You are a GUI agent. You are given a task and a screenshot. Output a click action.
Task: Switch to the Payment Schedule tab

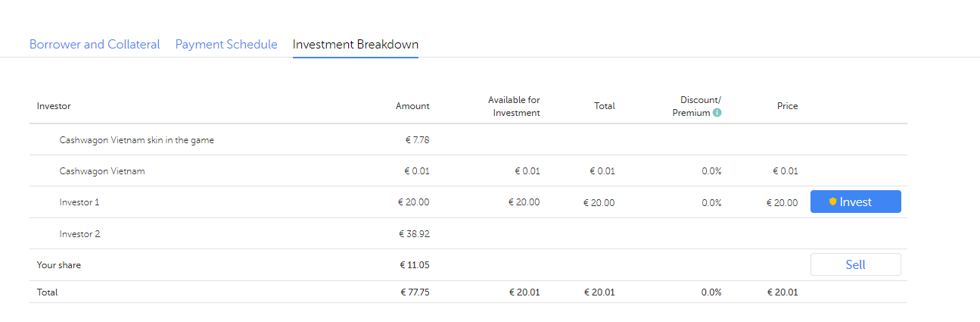[x=226, y=44]
